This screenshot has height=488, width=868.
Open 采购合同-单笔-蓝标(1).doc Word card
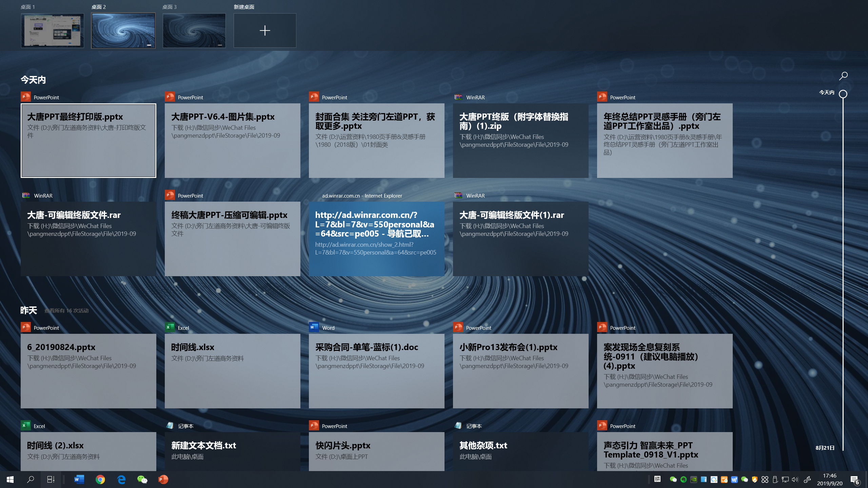pos(376,371)
